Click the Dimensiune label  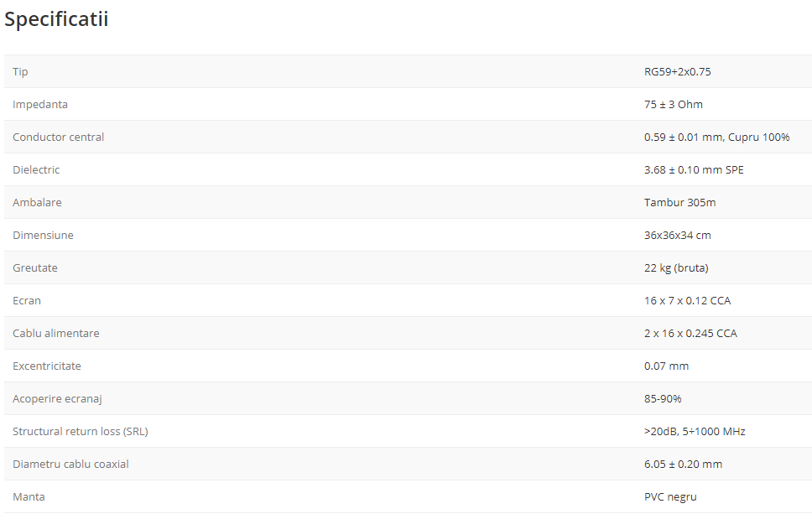43,235
